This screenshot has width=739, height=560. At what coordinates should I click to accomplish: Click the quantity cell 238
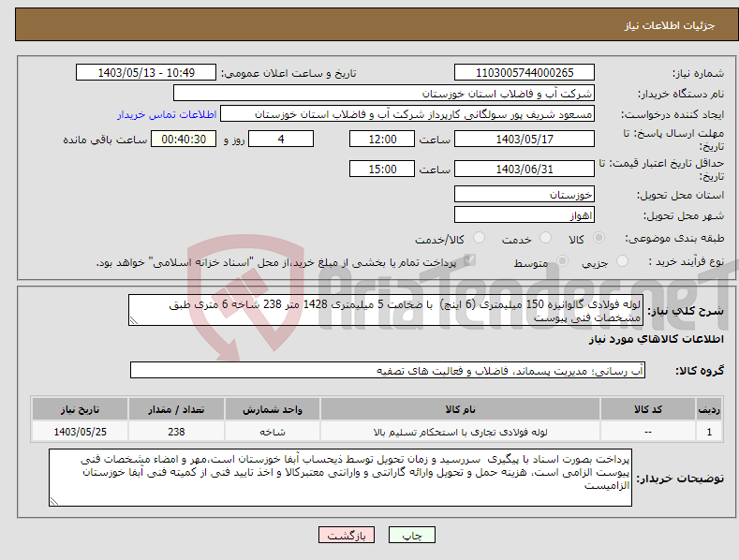tap(176, 432)
